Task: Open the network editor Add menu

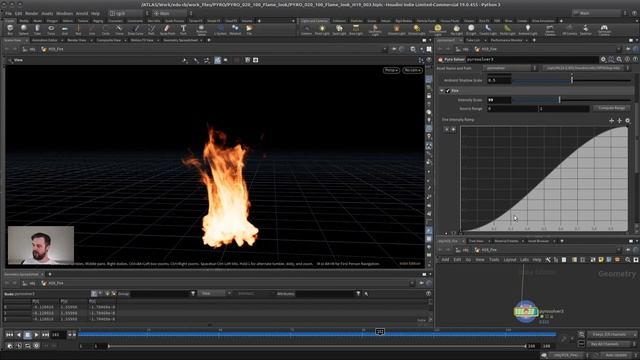Action: [x=445, y=260]
